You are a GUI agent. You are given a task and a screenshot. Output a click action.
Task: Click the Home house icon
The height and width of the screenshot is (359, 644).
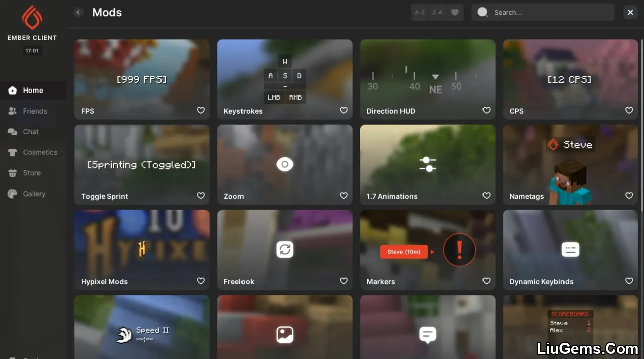click(13, 91)
